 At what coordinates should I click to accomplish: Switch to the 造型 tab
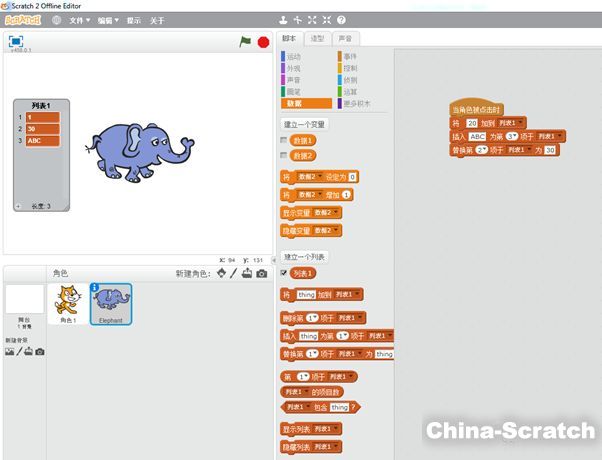click(318, 39)
